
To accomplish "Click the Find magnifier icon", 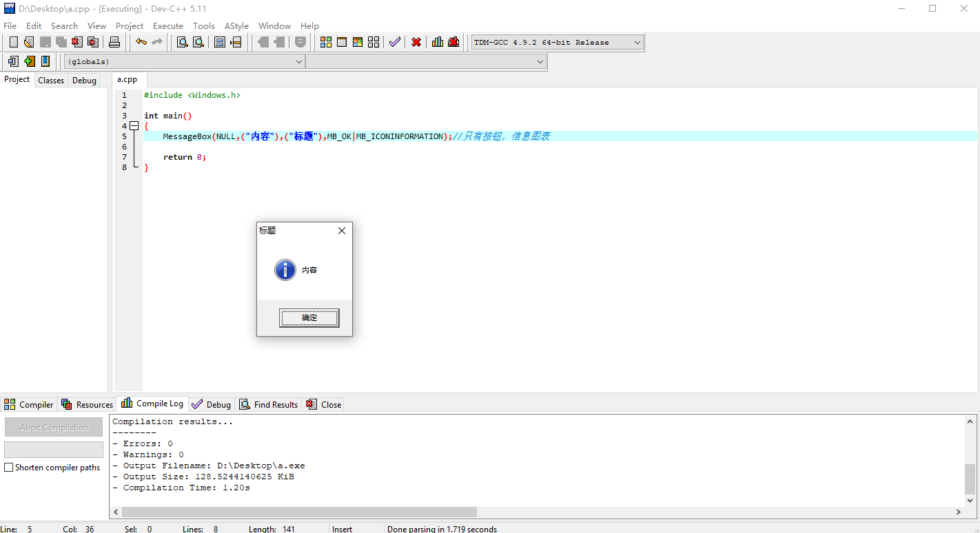I will pos(182,42).
